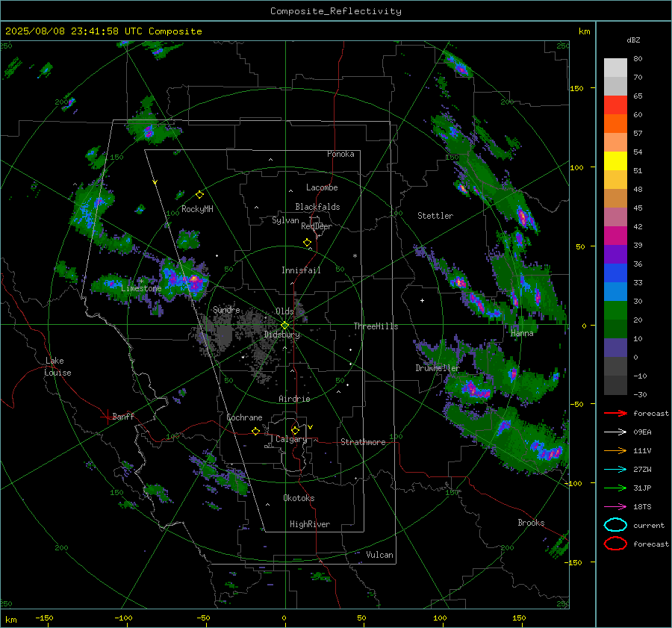Click the Okotoks town label

click(x=299, y=498)
